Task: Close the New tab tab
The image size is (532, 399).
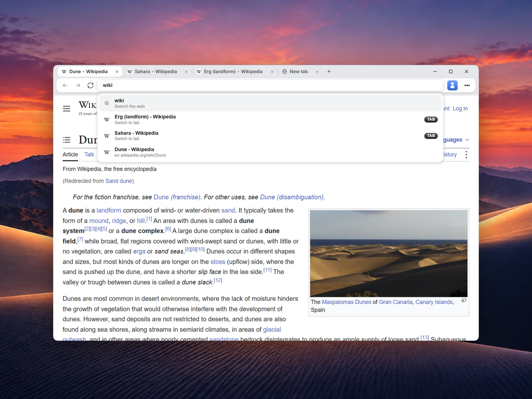Action: (x=317, y=72)
